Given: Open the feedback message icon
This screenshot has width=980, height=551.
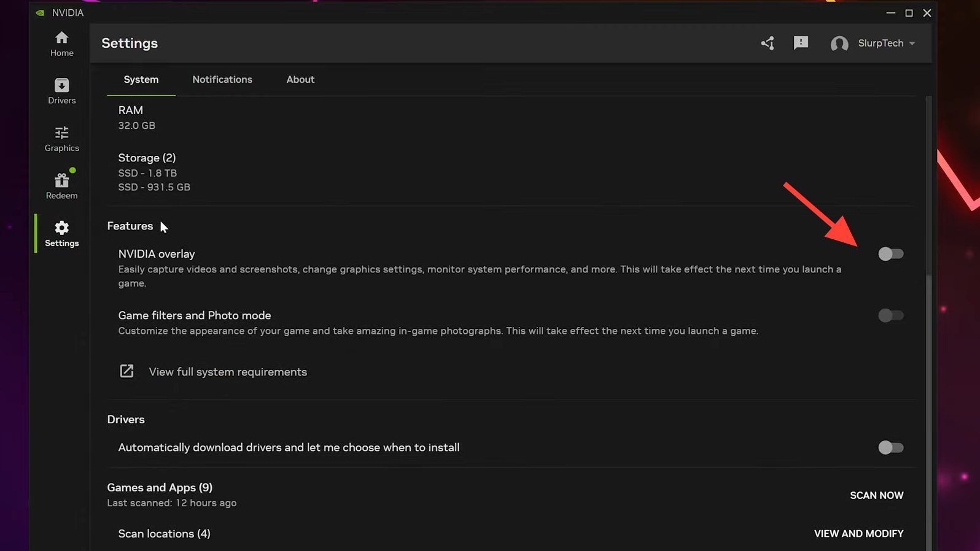Looking at the screenshot, I should pyautogui.click(x=801, y=43).
